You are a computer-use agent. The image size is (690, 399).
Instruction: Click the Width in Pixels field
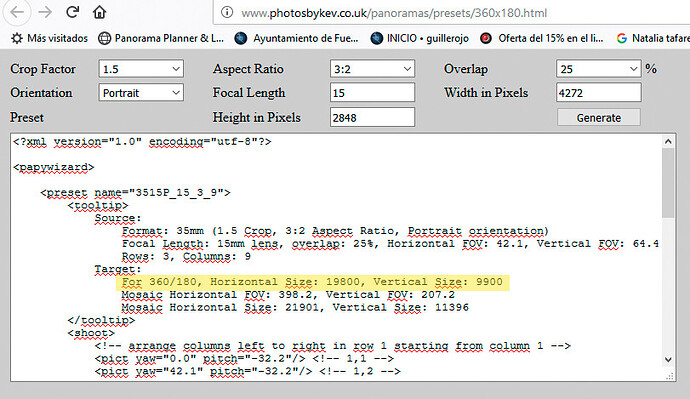tap(598, 93)
